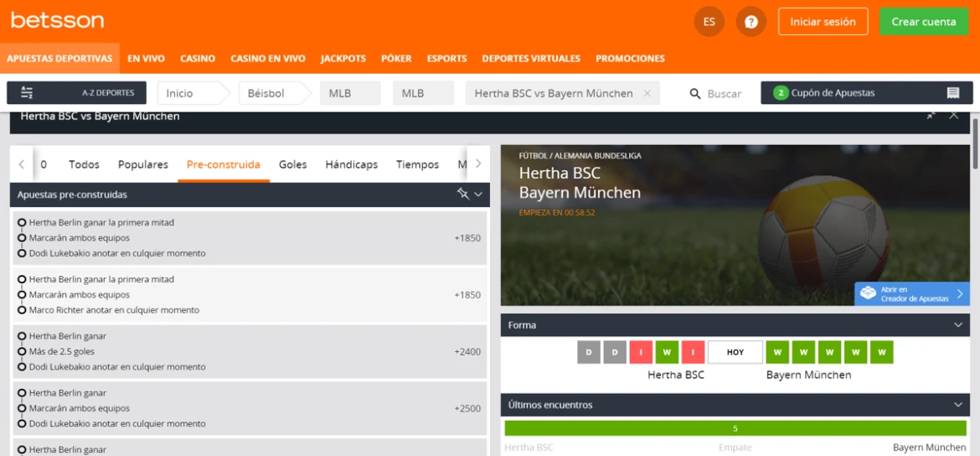Click the green 5 wins bar
The width and height of the screenshot is (980, 456).
[x=735, y=428]
